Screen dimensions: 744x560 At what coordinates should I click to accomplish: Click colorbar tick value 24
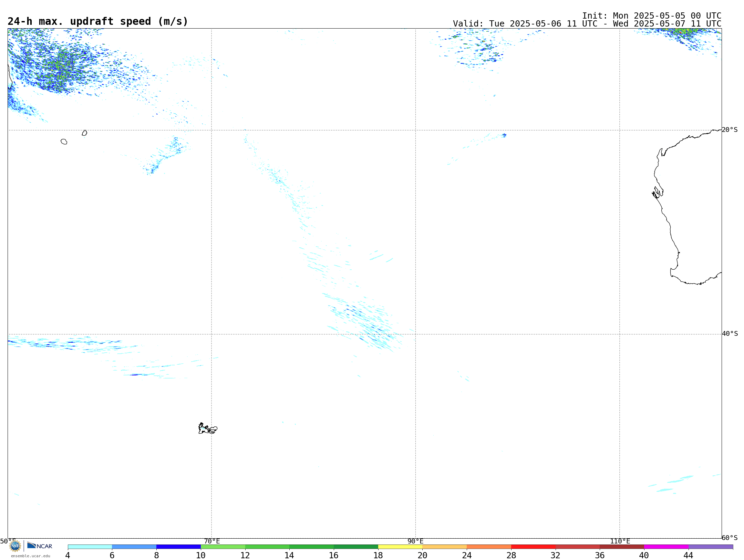pyautogui.click(x=467, y=555)
